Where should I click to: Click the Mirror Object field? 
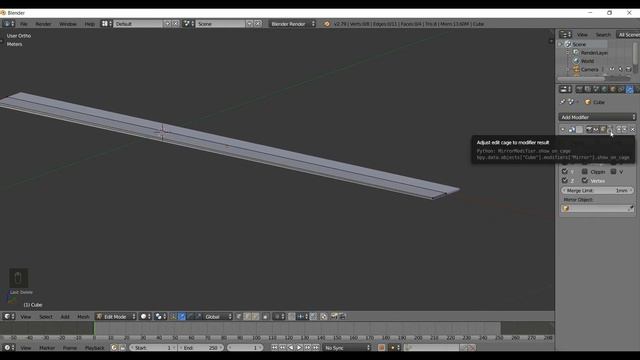pyautogui.click(x=598, y=209)
